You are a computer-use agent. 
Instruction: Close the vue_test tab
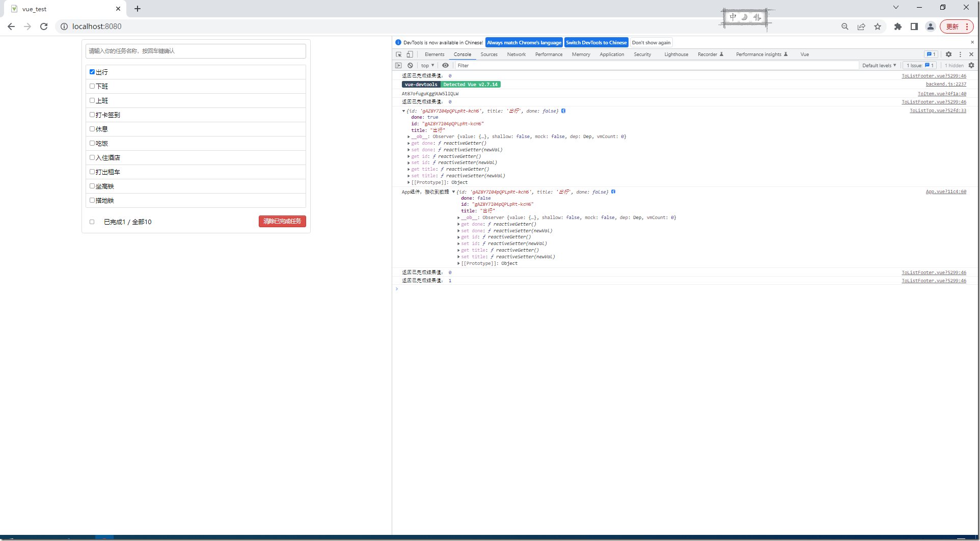(x=118, y=9)
